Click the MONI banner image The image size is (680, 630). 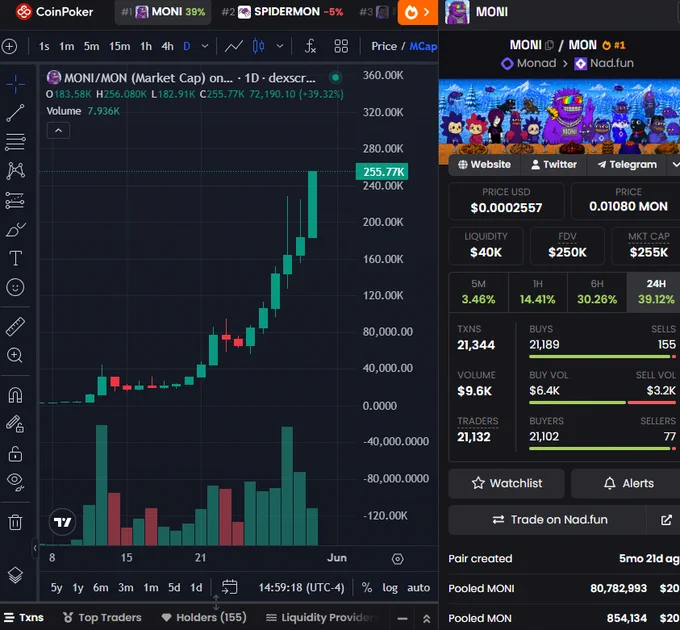[x=559, y=117]
